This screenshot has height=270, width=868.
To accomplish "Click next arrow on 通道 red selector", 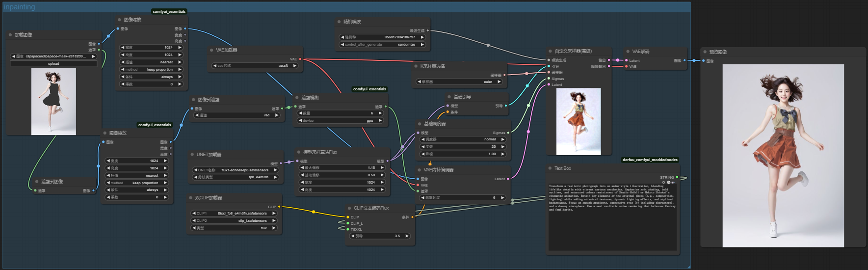I will point(277,115).
